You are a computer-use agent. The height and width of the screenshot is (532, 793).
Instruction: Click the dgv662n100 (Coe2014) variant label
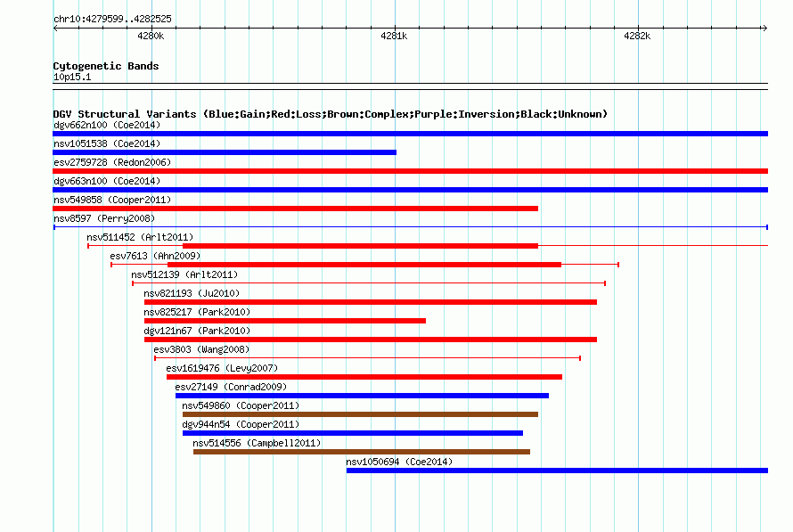(107, 125)
